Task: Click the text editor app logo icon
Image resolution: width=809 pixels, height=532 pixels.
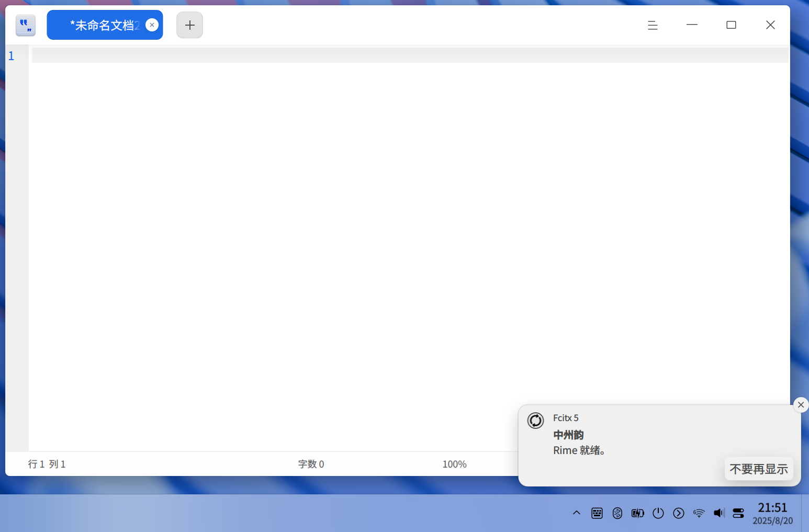Action: 26,25
